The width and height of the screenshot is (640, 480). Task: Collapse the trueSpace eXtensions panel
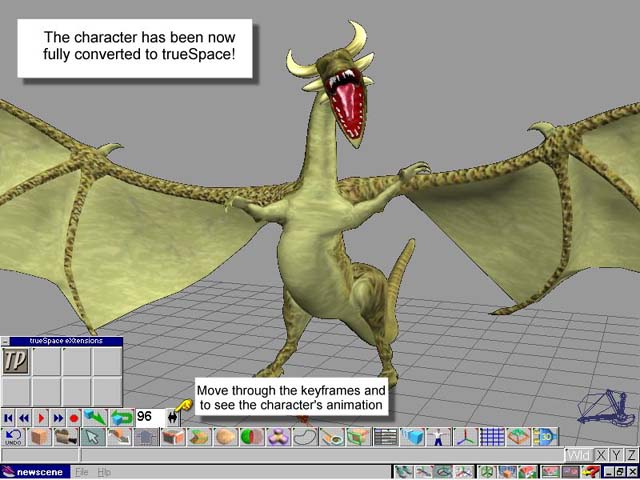click(x=6, y=341)
